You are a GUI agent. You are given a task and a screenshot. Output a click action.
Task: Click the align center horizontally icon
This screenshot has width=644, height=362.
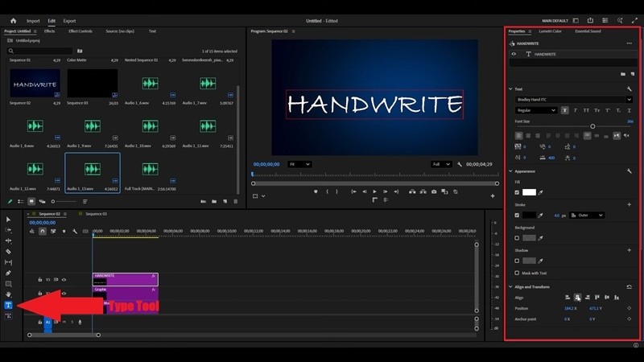click(x=577, y=298)
